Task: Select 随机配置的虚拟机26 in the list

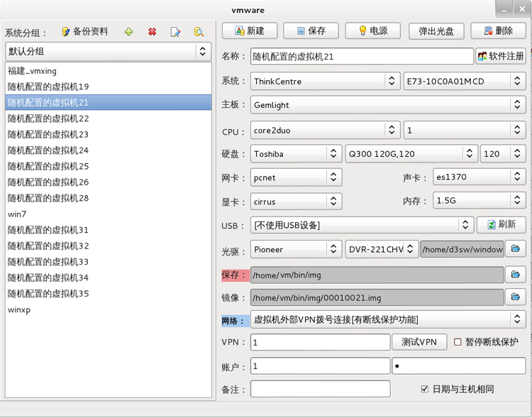Action: click(x=109, y=182)
